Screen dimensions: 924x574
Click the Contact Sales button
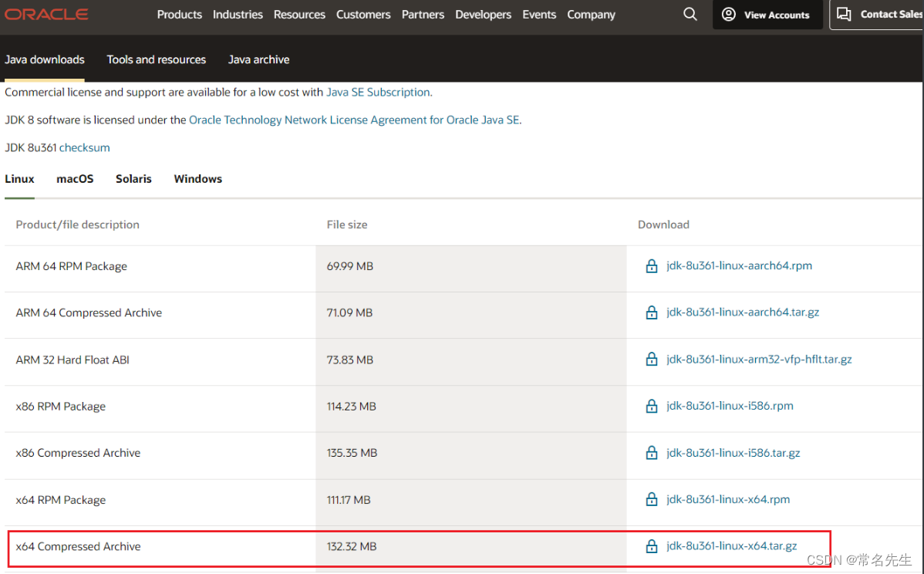coord(877,14)
